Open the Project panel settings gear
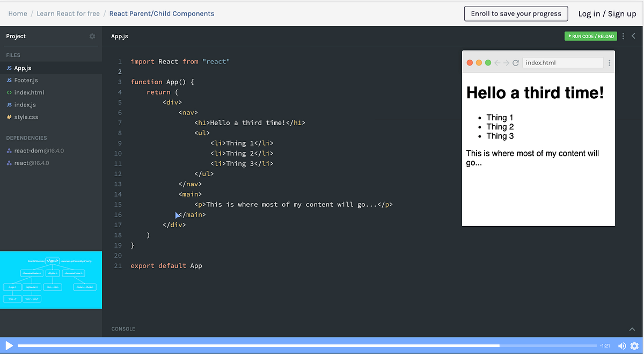 tap(92, 36)
